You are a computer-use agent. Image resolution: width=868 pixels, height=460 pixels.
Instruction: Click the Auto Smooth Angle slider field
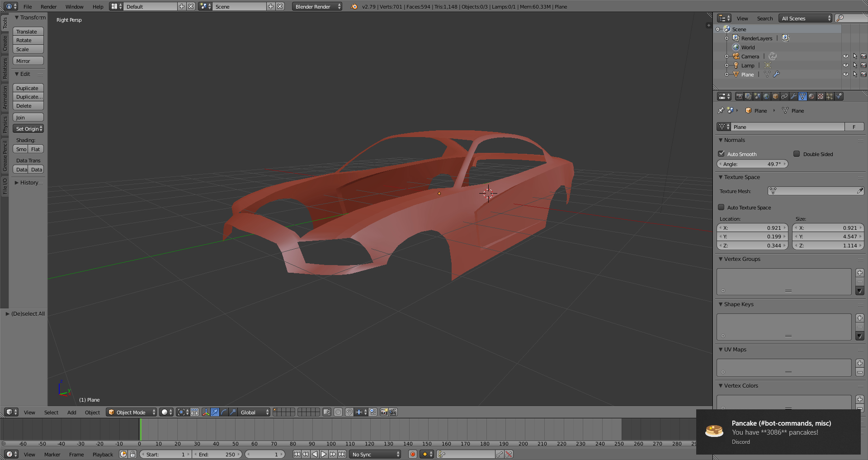coord(752,164)
